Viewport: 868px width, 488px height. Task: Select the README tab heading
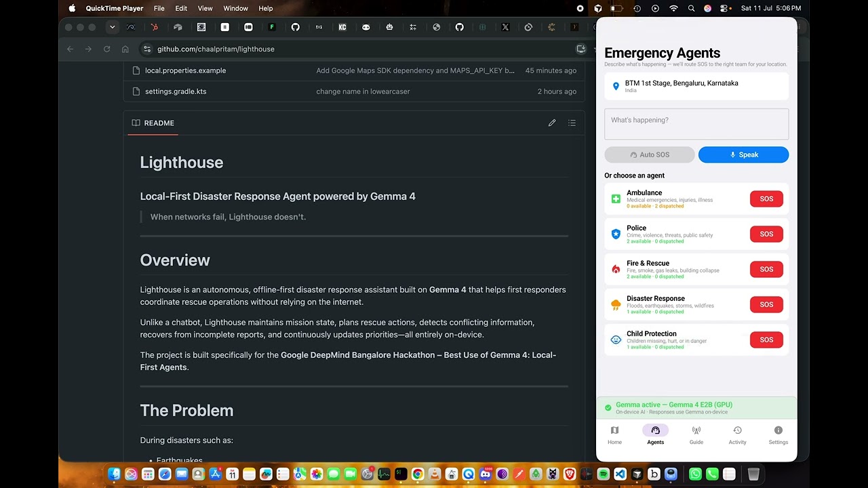tap(153, 123)
